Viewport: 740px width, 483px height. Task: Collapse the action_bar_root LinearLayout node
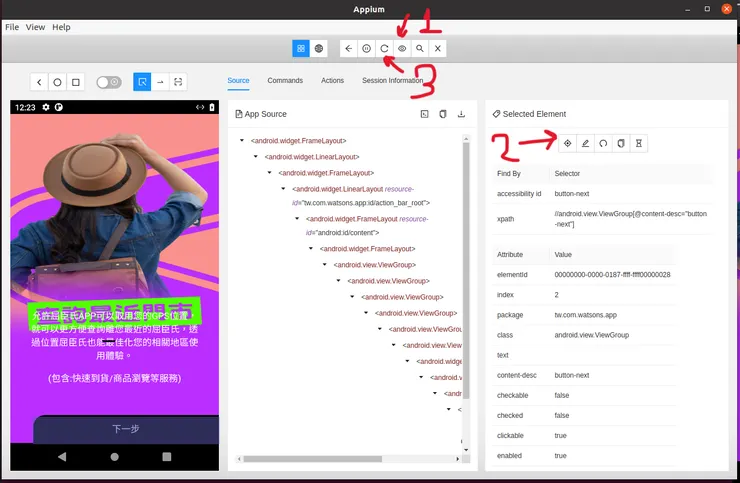coord(283,188)
